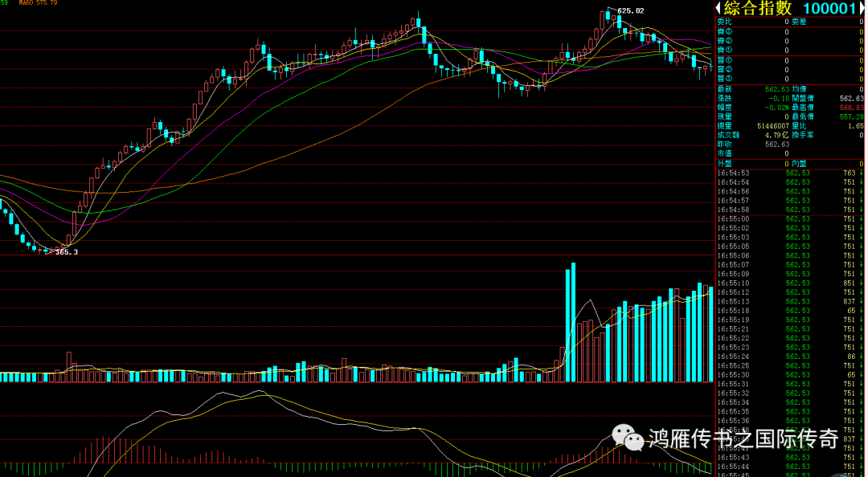Select the tick row at 16:55:05

tap(790, 247)
